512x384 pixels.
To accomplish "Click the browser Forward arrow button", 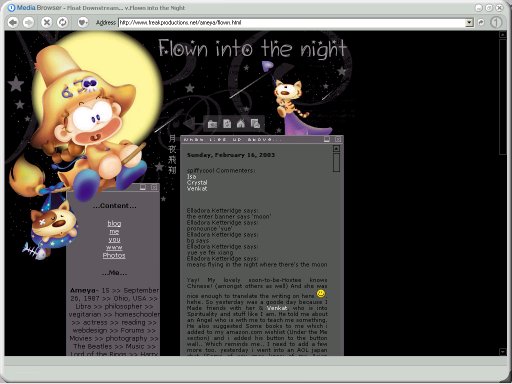I will 28,22.
